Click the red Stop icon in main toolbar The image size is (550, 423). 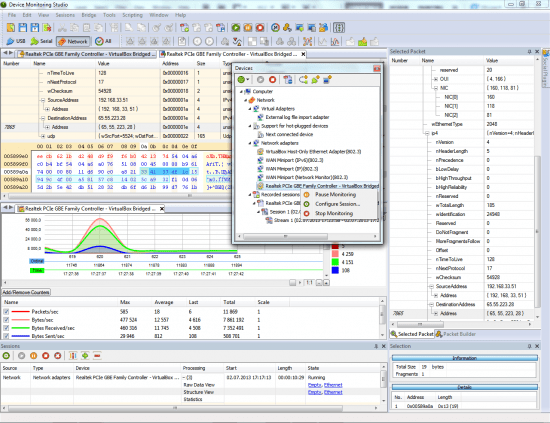pos(260,28)
